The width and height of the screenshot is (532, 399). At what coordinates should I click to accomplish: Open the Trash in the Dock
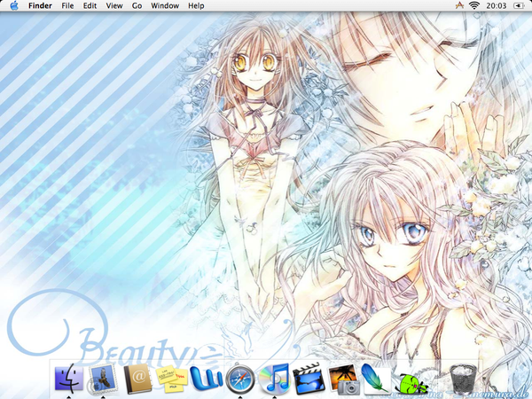coord(463,379)
